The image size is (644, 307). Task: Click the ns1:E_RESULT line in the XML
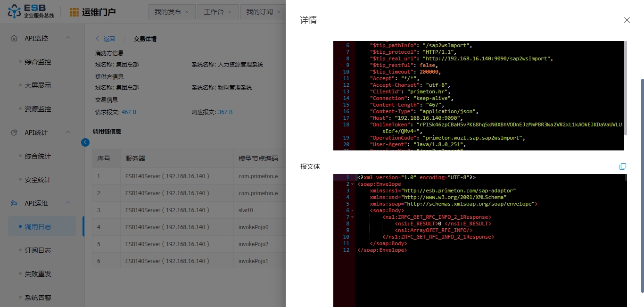tap(443, 224)
